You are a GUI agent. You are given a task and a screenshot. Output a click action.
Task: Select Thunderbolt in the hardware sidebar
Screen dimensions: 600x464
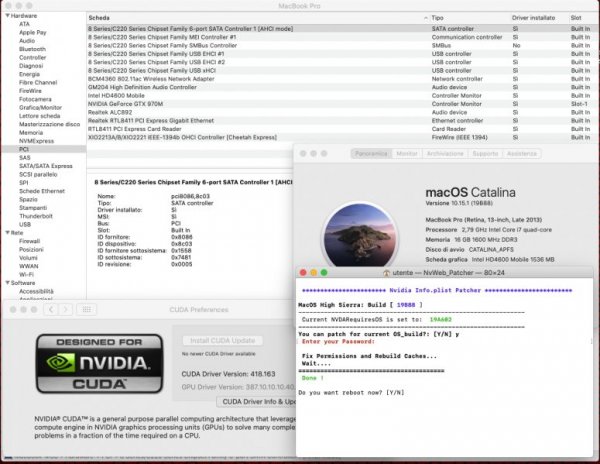point(34,215)
